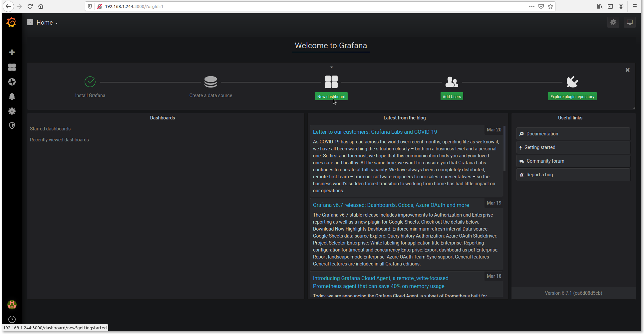644x334 pixels.
Task: Open the Firefox hamburger menu
Action: (635, 6)
